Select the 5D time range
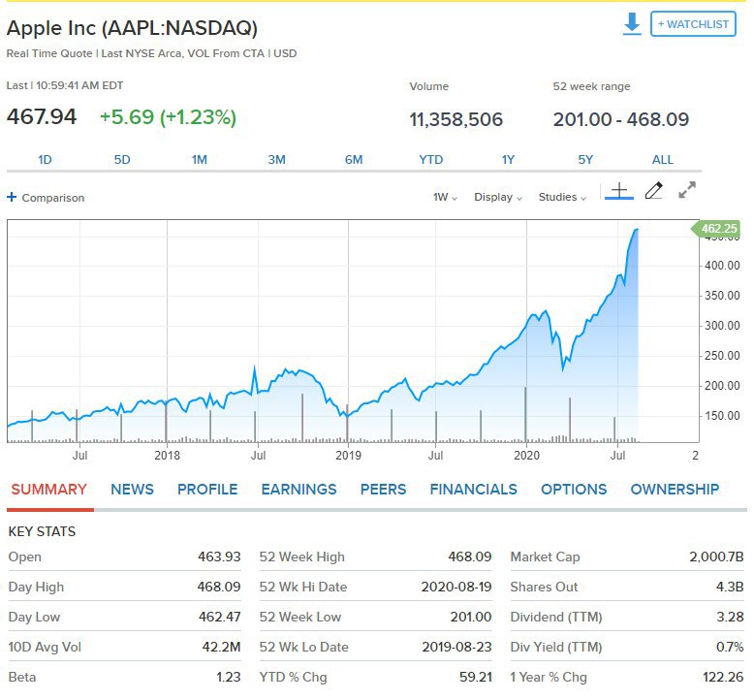Image resolution: width=754 pixels, height=700 pixels. point(122,160)
